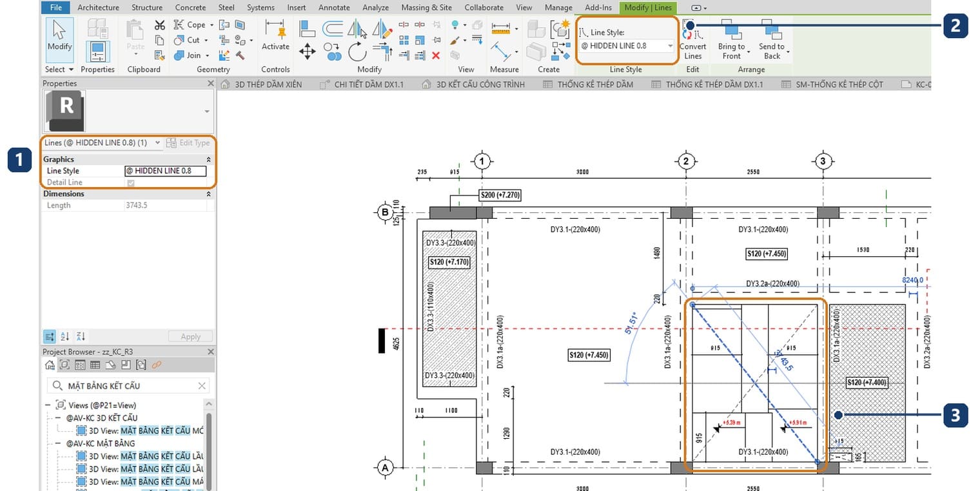The image size is (980, 491).
Task: Click the Copy circles tool in Modify panel
Action: (x=333, y=52)
